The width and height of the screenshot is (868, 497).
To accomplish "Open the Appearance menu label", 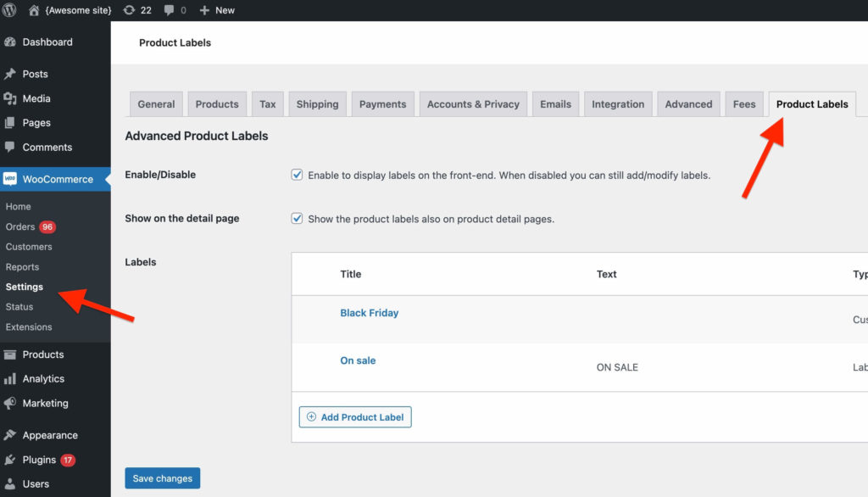I will [x=50, y=435].
